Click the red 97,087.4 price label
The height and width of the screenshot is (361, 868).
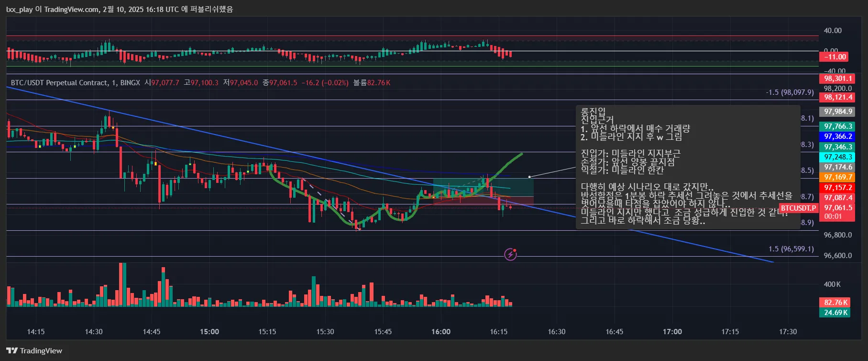pyautogui.click(x=838, y=198)
